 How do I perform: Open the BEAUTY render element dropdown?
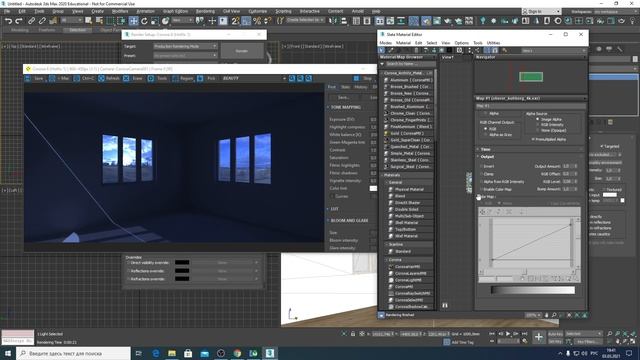(x=254, y=78)
